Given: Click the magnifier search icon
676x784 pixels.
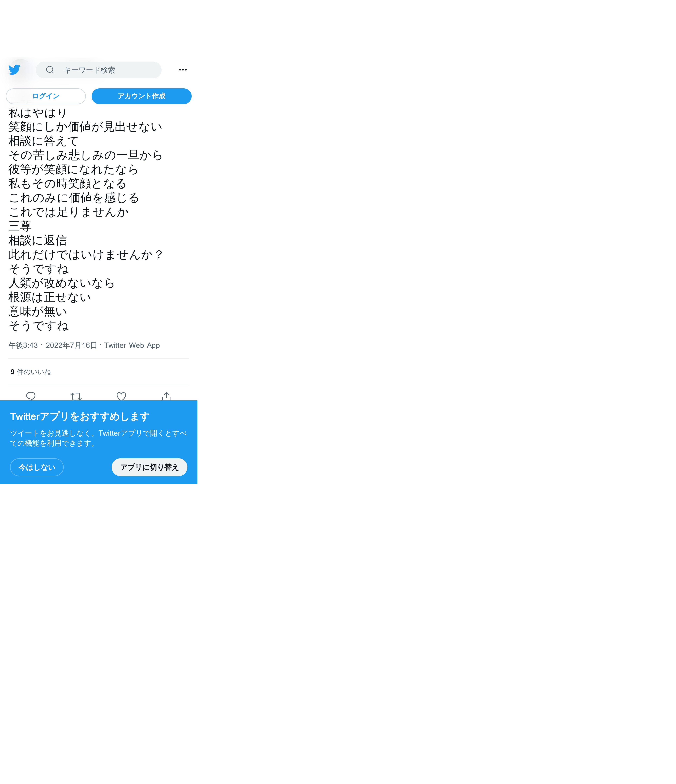Looking at the screenshot, I should tap(50, 70).
